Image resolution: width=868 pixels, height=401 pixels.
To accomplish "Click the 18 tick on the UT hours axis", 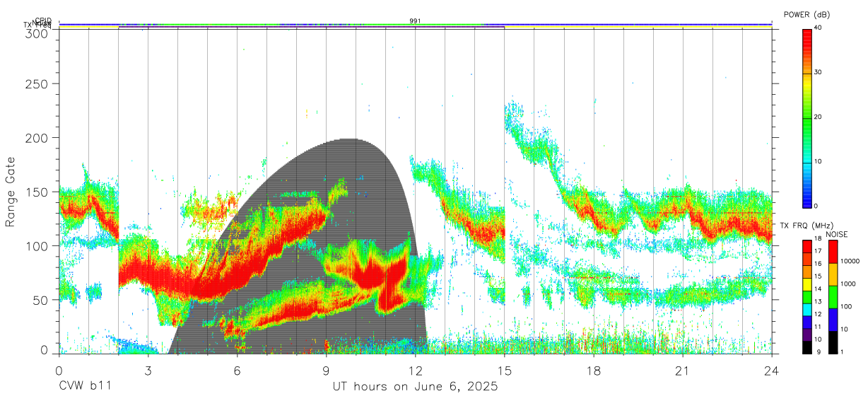I will pyautogui.click(x=594, y=371).
